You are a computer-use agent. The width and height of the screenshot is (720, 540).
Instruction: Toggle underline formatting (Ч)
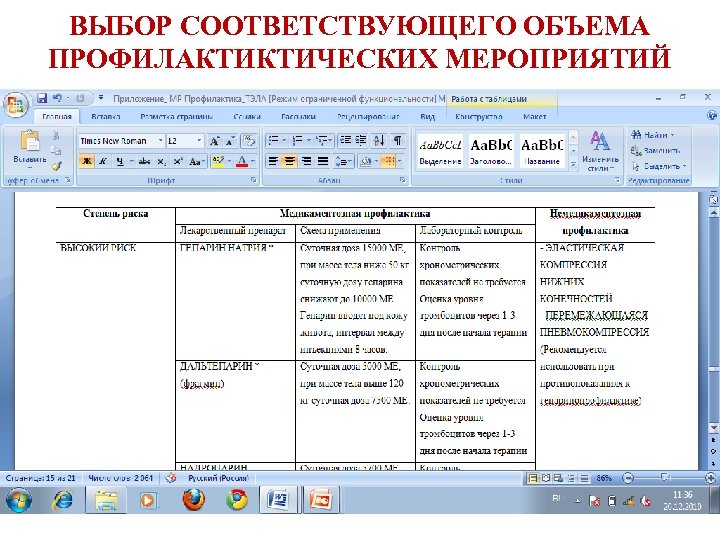click(x=119, y=161)
